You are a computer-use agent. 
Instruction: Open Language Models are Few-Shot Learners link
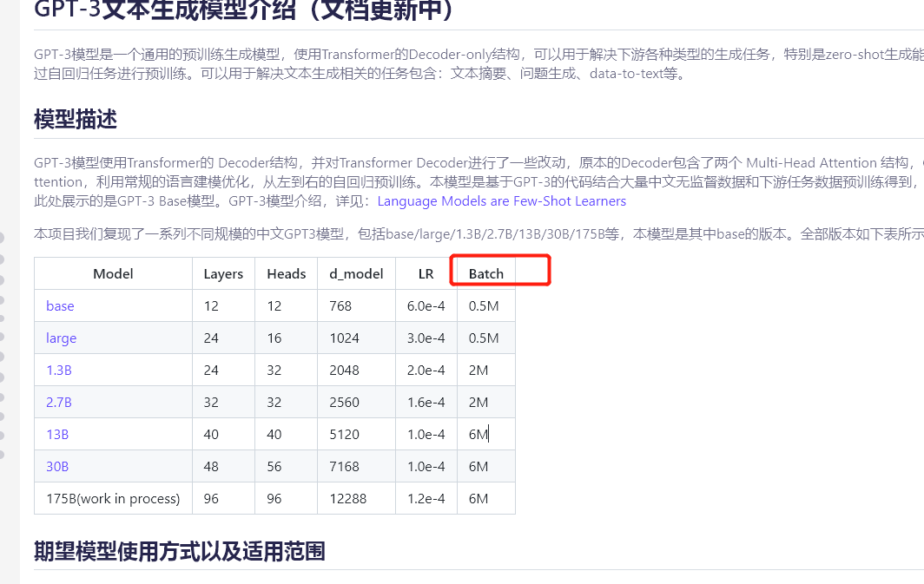click(501, 201)
